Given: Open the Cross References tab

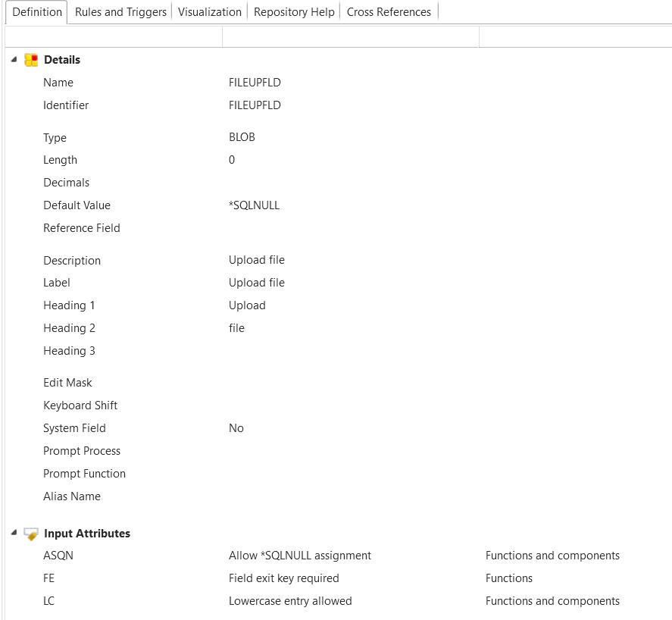Looking at the screenshot, I should click(389, 11).
